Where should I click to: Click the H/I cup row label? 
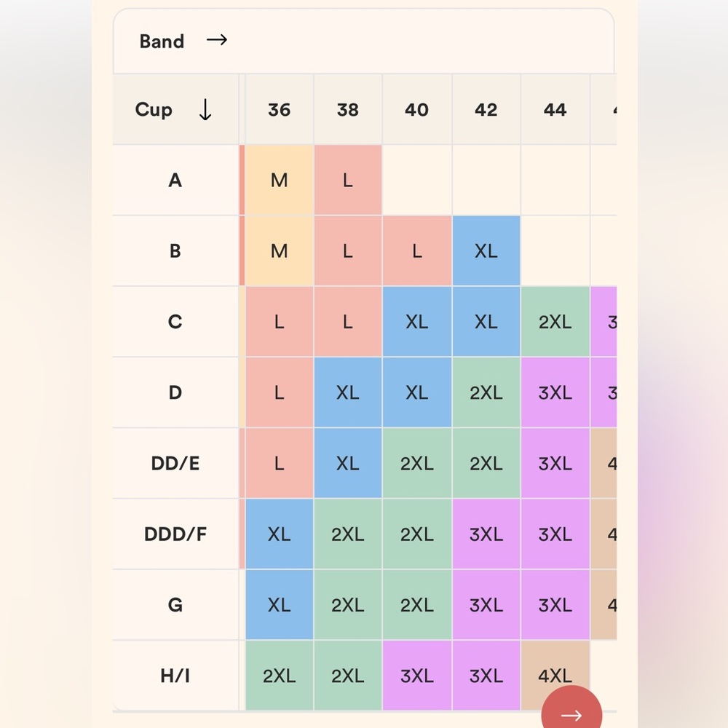point(175,676)
